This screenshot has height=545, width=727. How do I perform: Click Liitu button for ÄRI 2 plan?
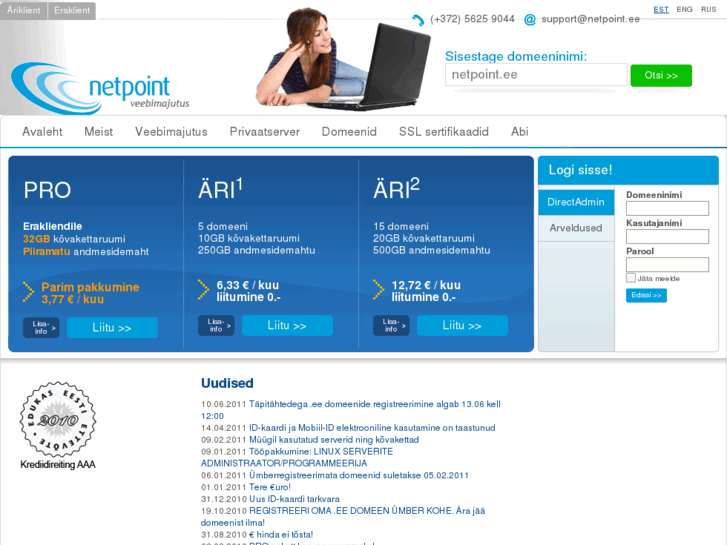462,326
